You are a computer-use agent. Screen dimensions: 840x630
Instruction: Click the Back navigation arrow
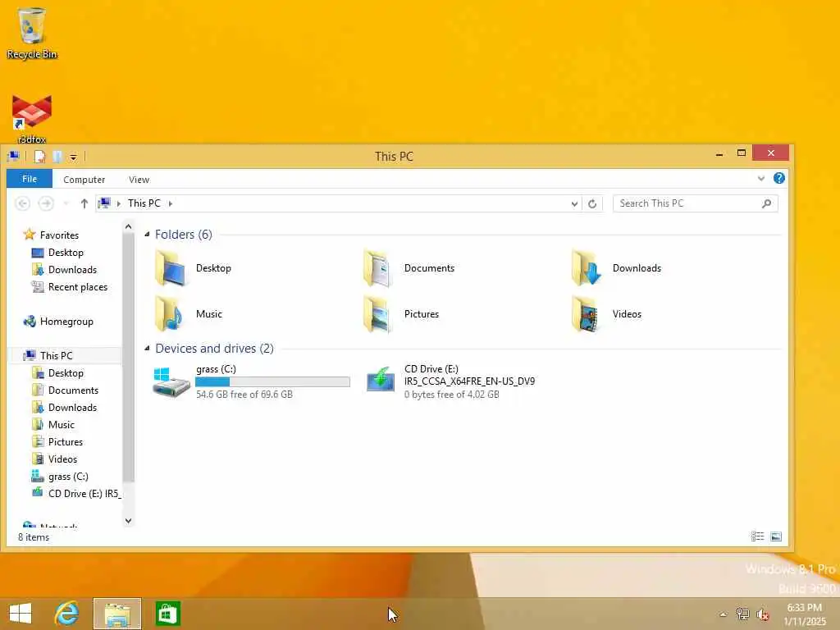pos(22,203)
